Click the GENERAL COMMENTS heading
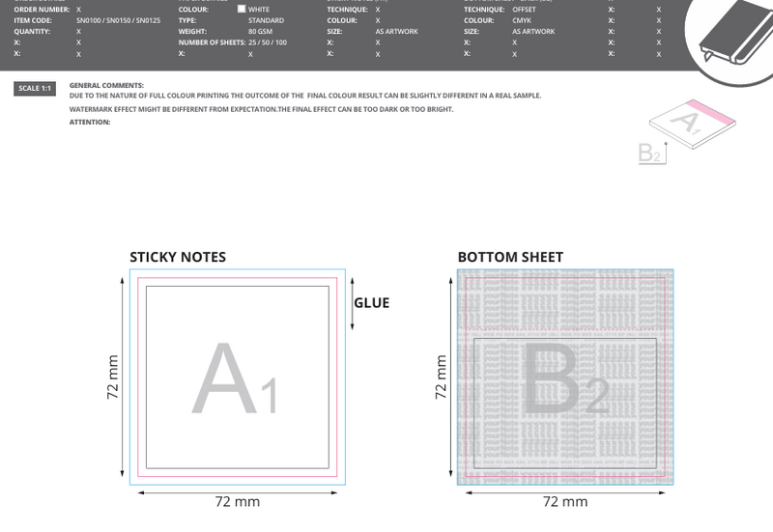The height and width of the screenshot is (532, 773). [x=106, y=85]
